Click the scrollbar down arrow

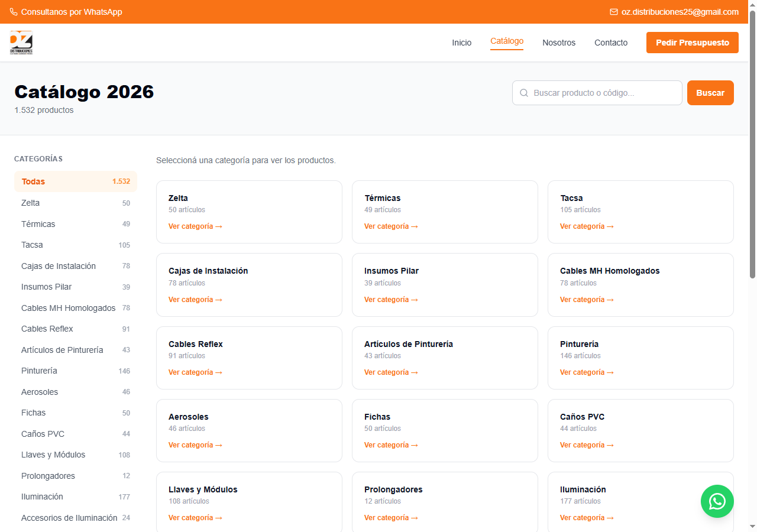pyautogui.click(x=752, y=527)
